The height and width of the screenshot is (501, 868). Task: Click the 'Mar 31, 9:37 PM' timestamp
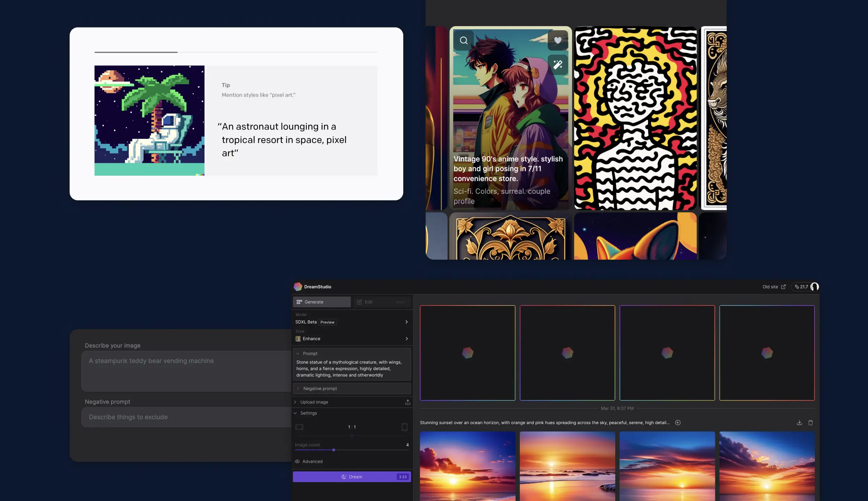pyautogui.click(x=617, y=408)
